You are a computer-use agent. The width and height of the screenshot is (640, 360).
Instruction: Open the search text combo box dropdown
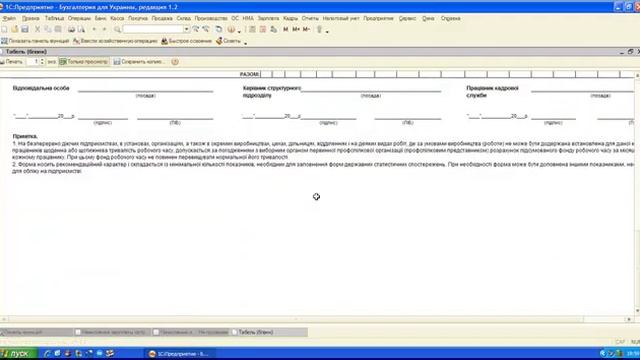click(x=186, y=29)
